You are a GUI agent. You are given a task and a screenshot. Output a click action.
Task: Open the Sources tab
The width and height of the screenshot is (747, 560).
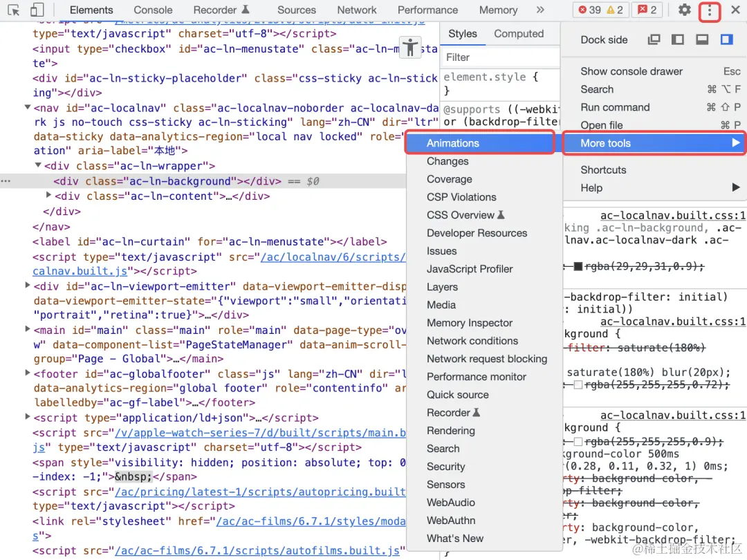[296, 10]
